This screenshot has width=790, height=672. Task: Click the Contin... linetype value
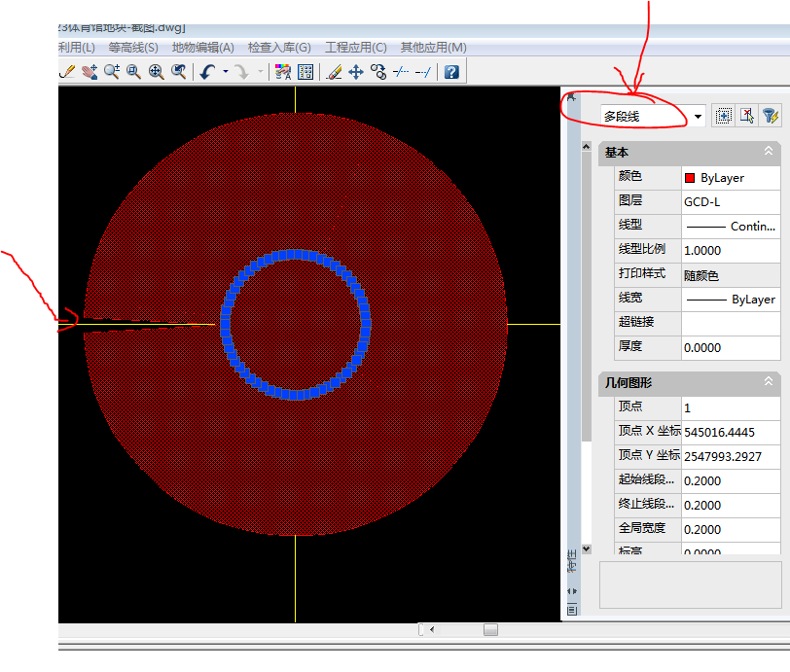click(x=731, y=227)
